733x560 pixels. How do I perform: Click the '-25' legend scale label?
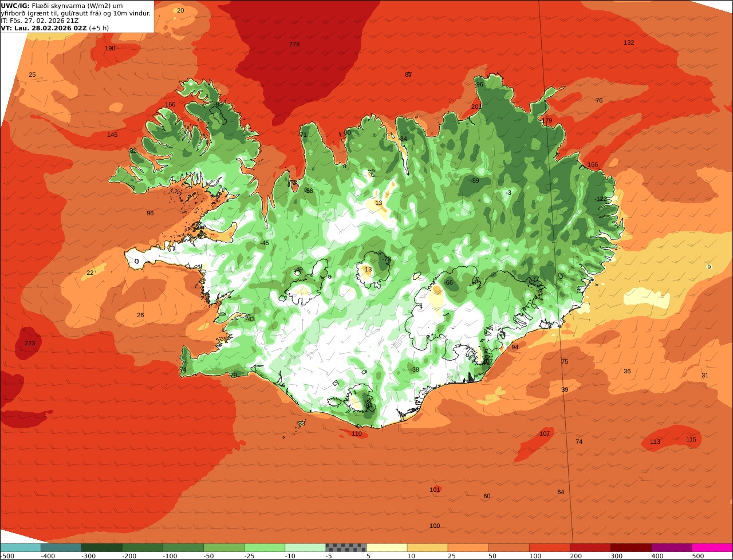250,556
